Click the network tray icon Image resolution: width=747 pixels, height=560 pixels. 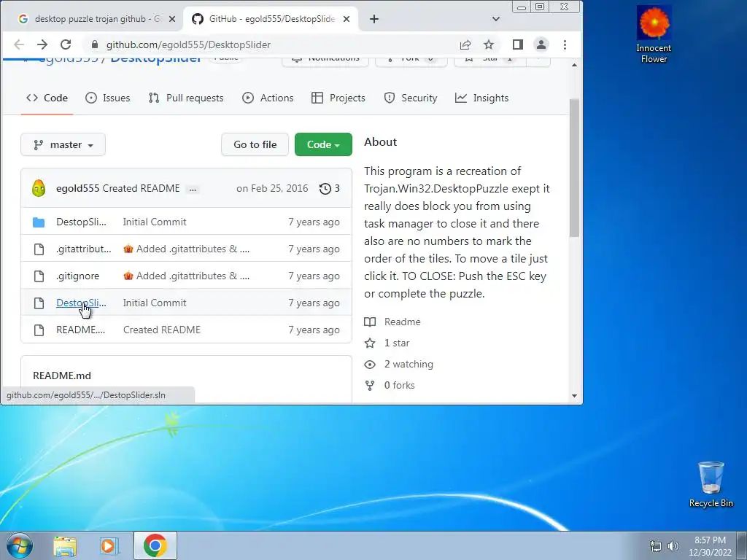656,546
